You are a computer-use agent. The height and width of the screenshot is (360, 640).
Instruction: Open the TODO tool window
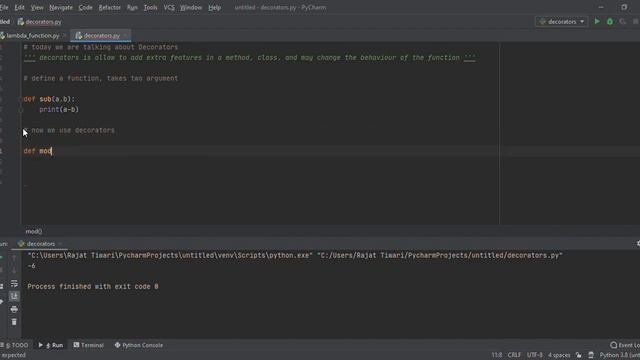coord(15,345)
